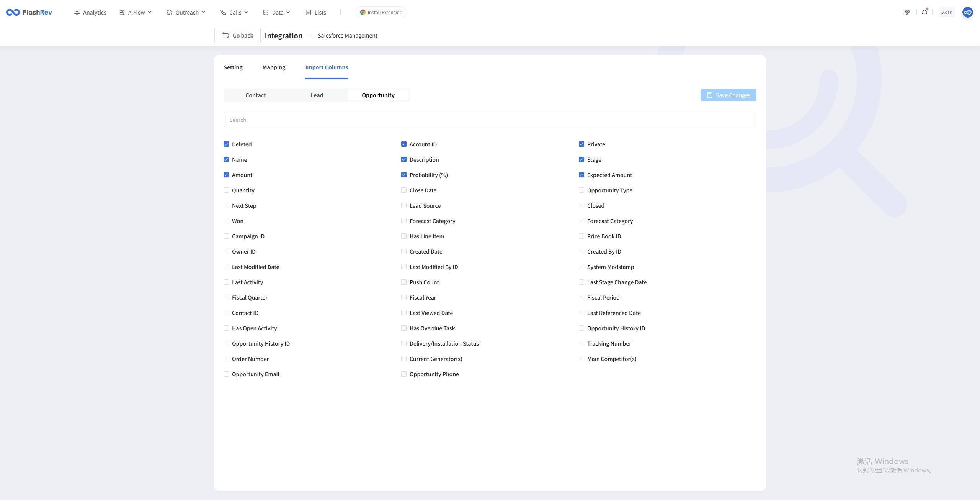Open the notifications bell
This screenshot has height=500, width=980.
pyautogui.click(x=924, y=12)
